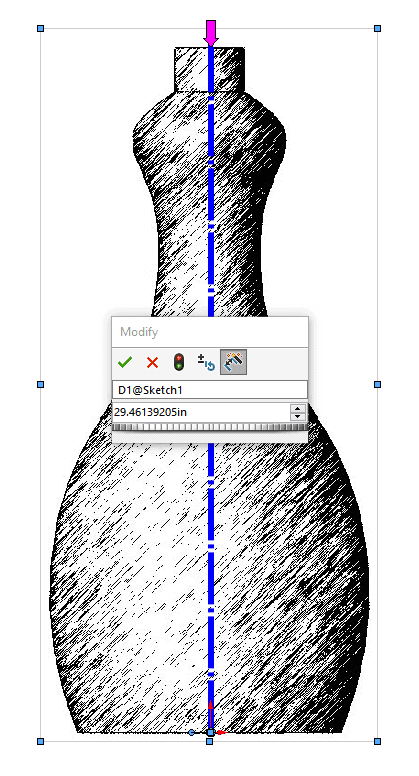This screenshot has width=419, height=776.
Task: Decrease the dimension value with down arrow
Action: 298,416
